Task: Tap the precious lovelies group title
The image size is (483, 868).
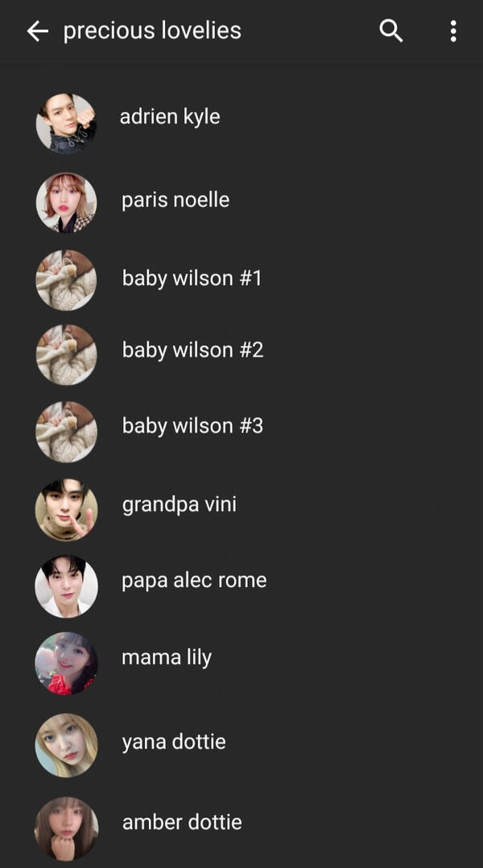Action: [x=152, y=31]
